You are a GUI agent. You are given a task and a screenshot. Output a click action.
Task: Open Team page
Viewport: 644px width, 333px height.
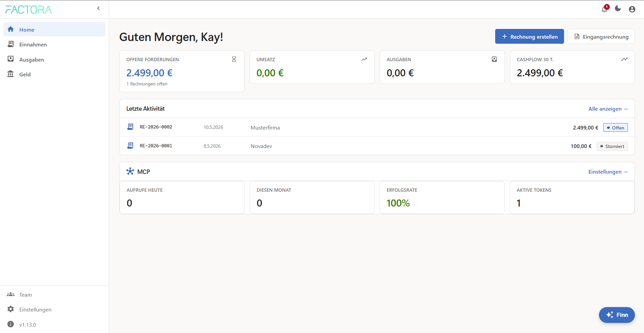point(54,295)
